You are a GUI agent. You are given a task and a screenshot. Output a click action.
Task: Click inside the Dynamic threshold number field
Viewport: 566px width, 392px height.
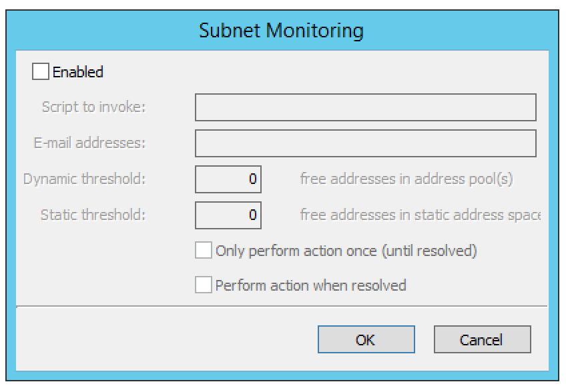pyautogui.click(x=228, y=179)
